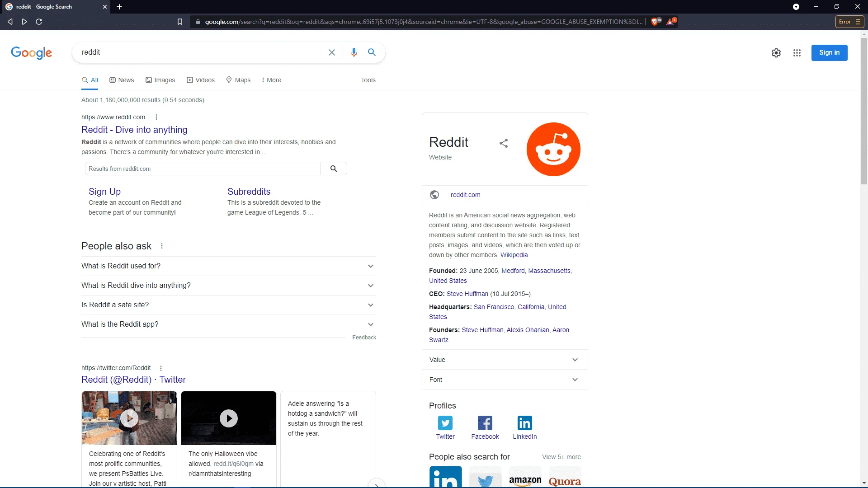Screen dimensions: 868x488
Task: Click the browser back arrow
Action: (10, 22)
